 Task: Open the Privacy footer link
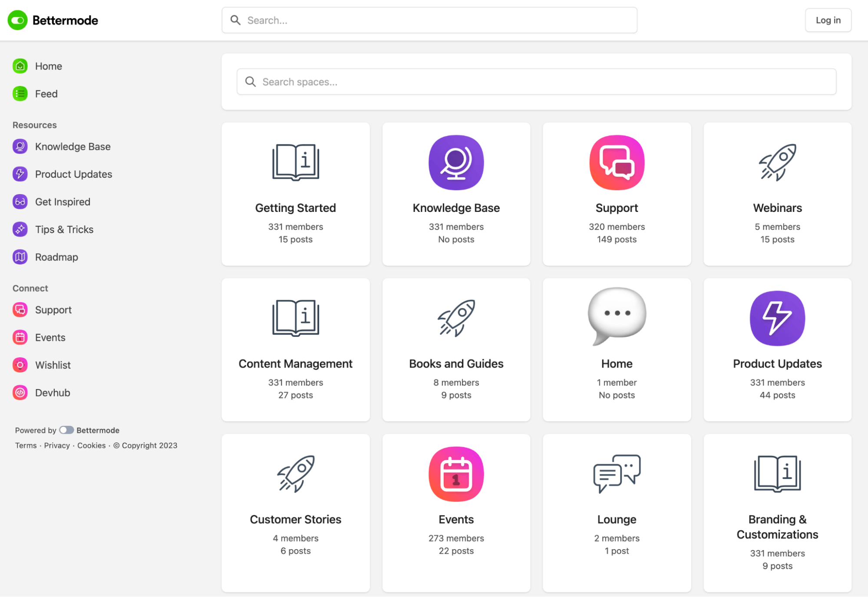tap(57, 445)
